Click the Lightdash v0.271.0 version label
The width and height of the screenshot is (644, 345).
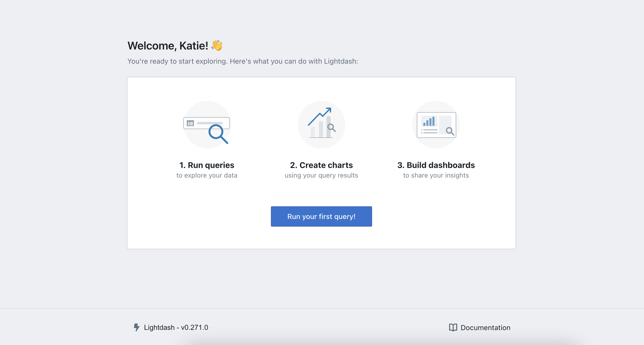(x=176, y=327)
